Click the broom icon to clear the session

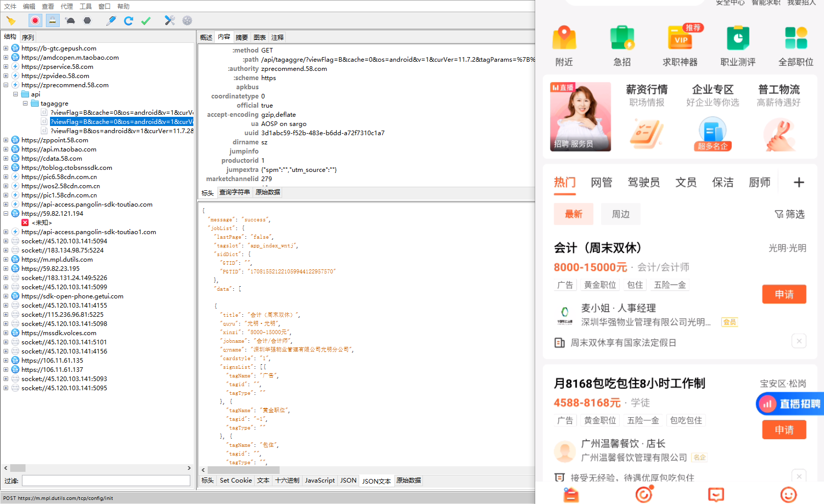coord(11,20)
